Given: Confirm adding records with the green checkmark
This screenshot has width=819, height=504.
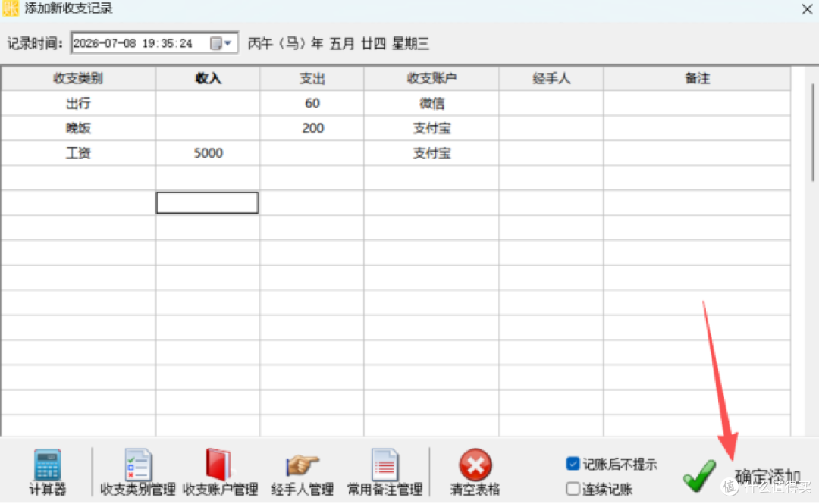Looking at the screenshot, I should (x=699, y=475).
